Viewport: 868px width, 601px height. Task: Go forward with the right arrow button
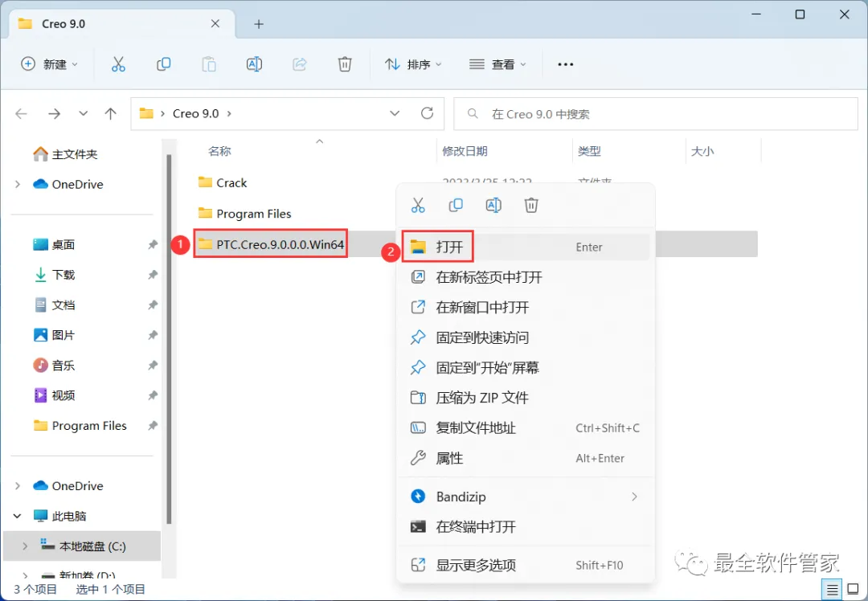coord(54,113)
